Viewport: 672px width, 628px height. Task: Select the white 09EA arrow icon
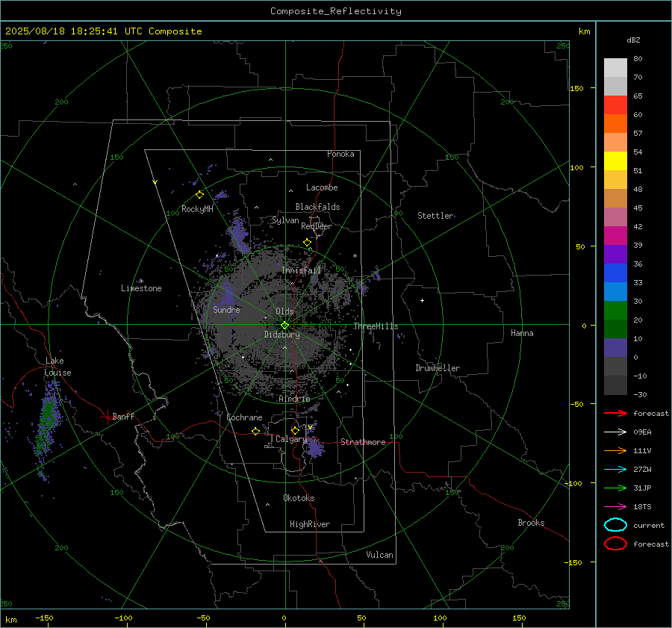point(615,432)
